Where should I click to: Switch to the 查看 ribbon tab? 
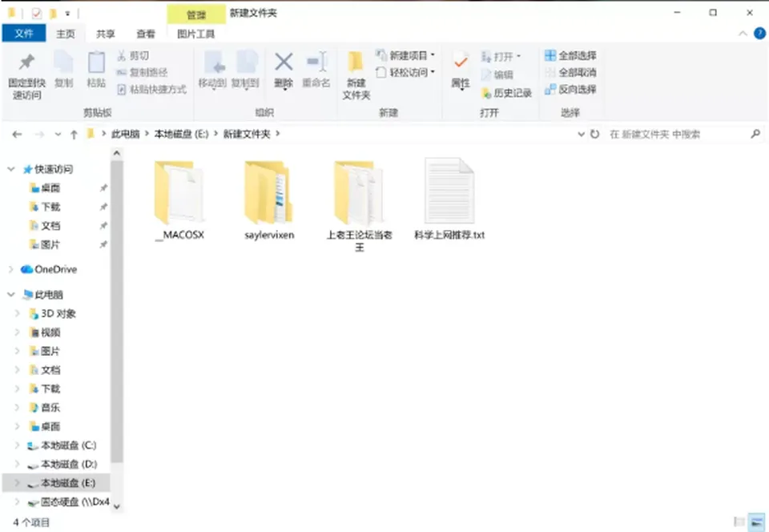146,34
